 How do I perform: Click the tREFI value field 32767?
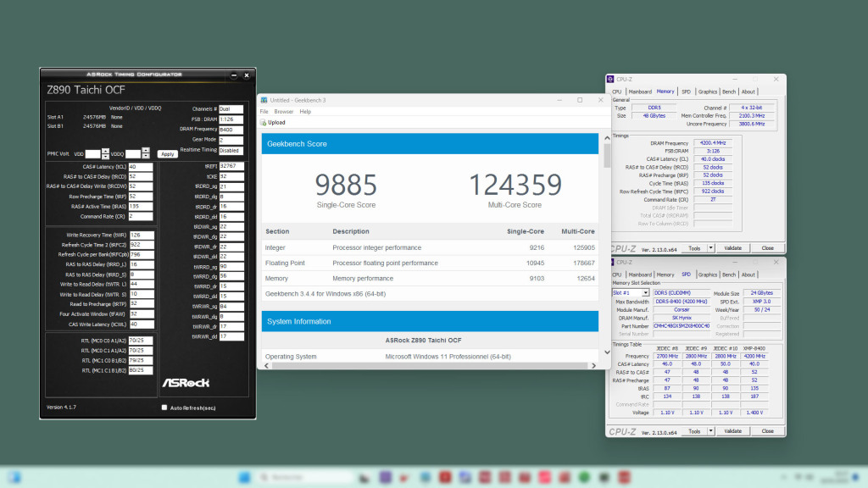pos(231,166)
